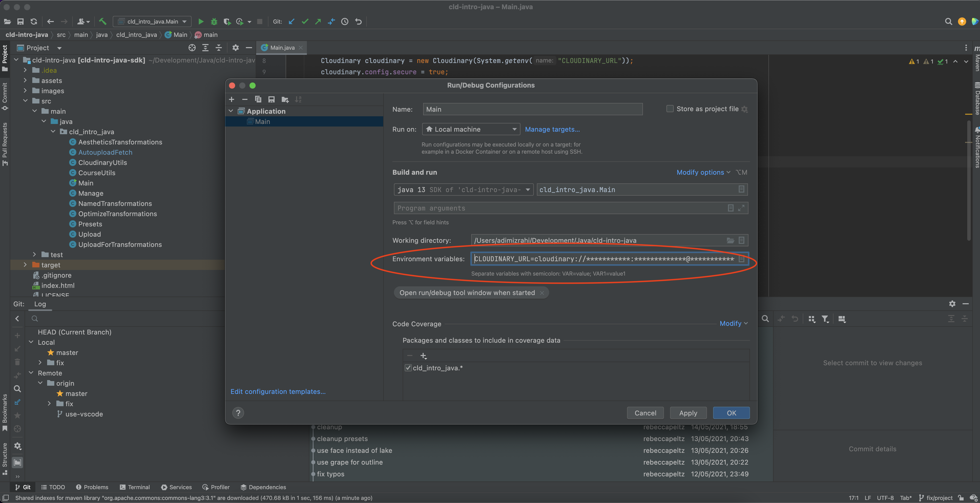This screenshot has width=980, height=503.
Task: Click the Debug bug icon
Action: 214,22
